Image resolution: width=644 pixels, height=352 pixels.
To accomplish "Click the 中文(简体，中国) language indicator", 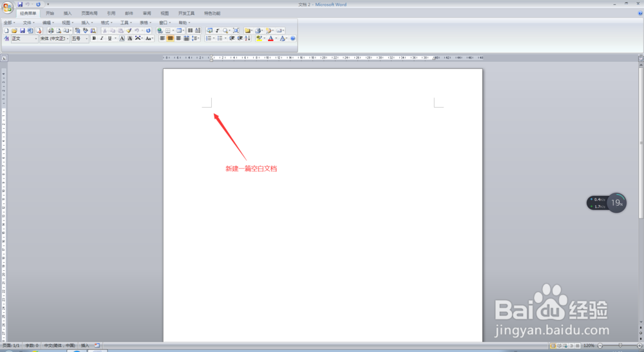I will pos(59,346).
